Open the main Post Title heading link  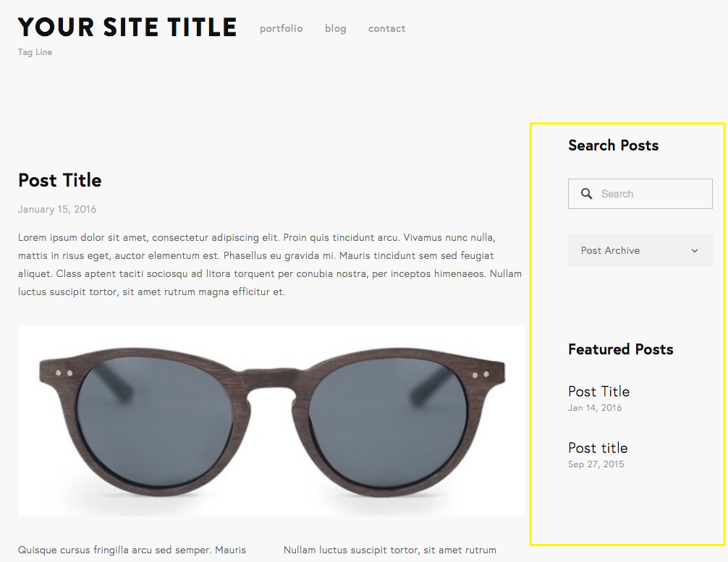click(x=60, y=180)
